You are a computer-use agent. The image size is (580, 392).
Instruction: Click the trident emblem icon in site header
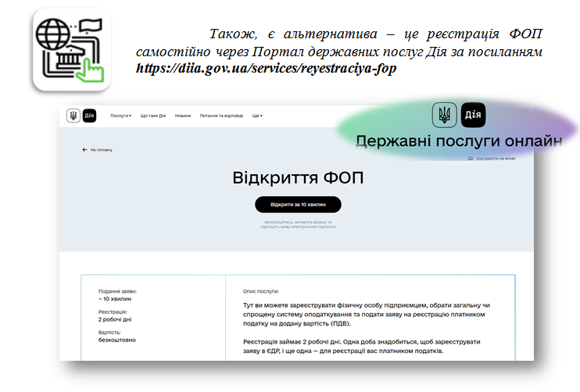[x=73, y=116]
